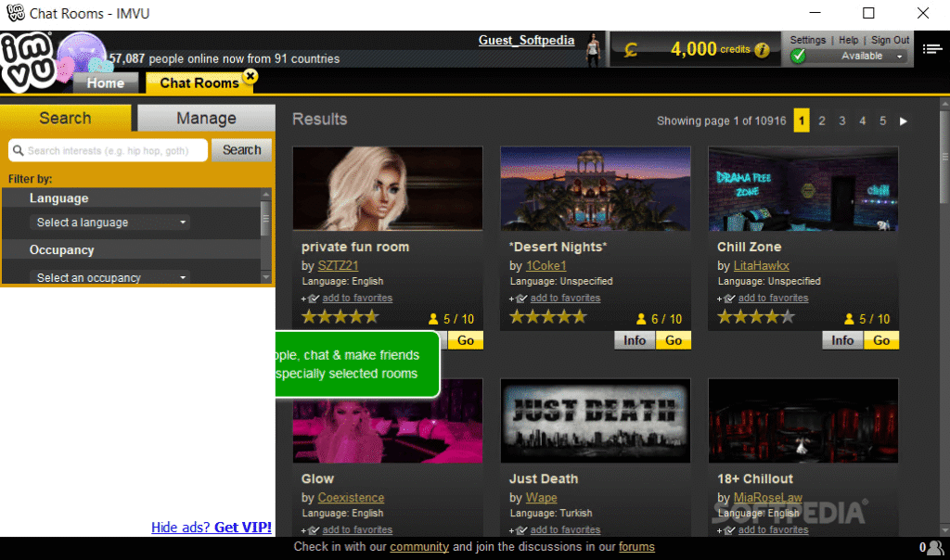Open room owner 1Coke1 link
950x560 pixels.
point(546,266)
